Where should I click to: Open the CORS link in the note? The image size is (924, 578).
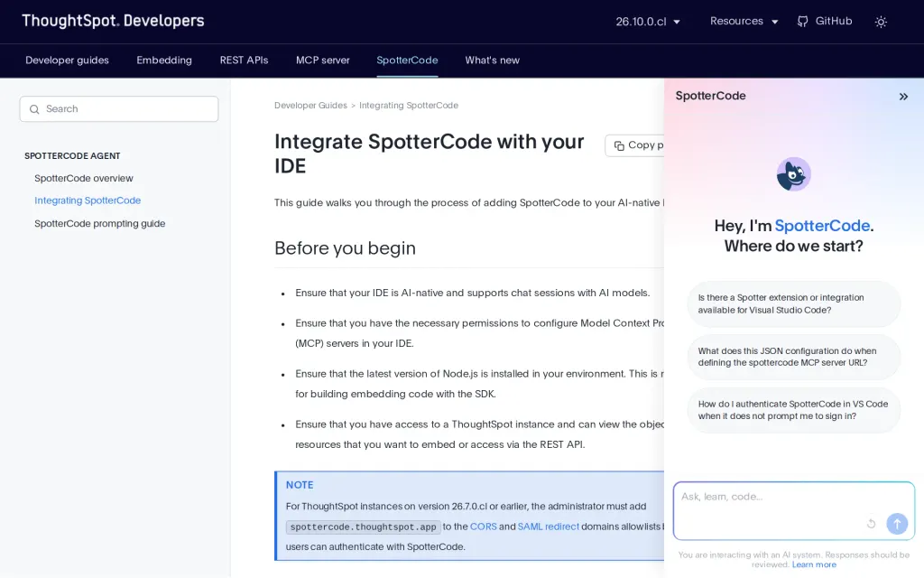pyautogui.click(x=484, y=527)
